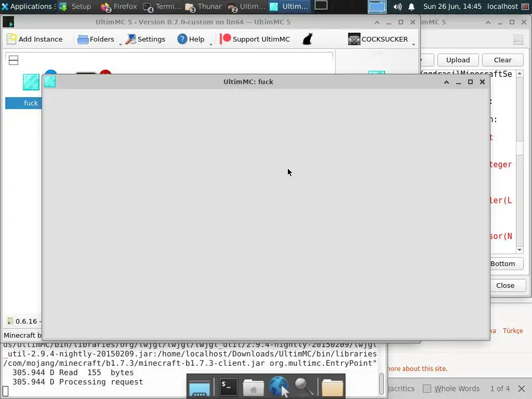Open the volume control icon
Image resolution: width=532 pixels, height=399 pixels.
coord(397,6)
